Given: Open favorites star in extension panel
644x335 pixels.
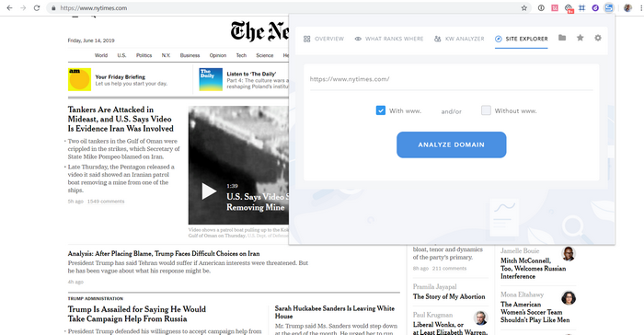Looking at the screenshot, I should (x=580, y=38).
